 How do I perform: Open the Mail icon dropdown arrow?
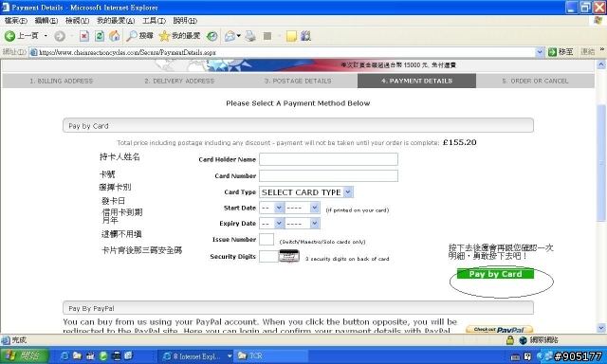click(239, 36)
